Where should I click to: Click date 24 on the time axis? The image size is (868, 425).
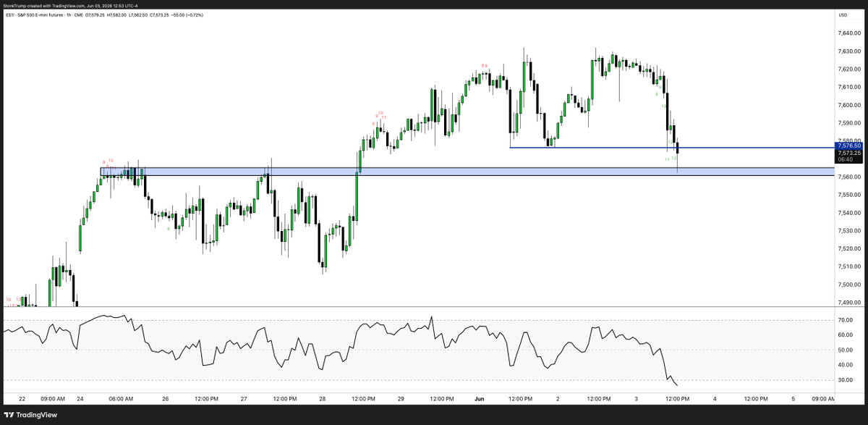coord(80,399)
